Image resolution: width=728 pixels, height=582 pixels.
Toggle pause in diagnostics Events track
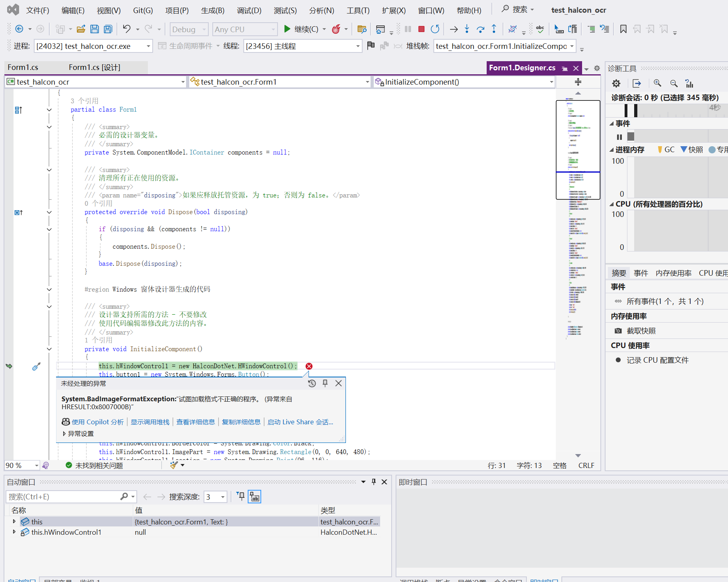[619, 137]
